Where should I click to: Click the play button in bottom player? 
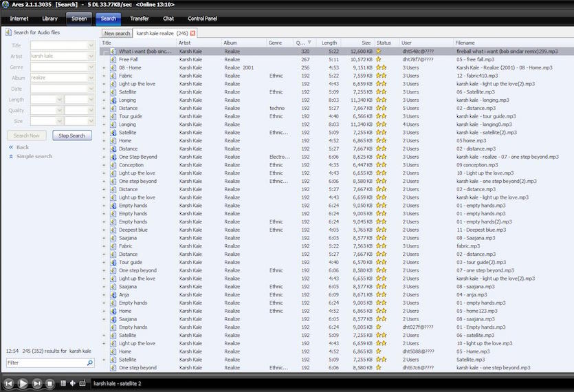point(22,384)
